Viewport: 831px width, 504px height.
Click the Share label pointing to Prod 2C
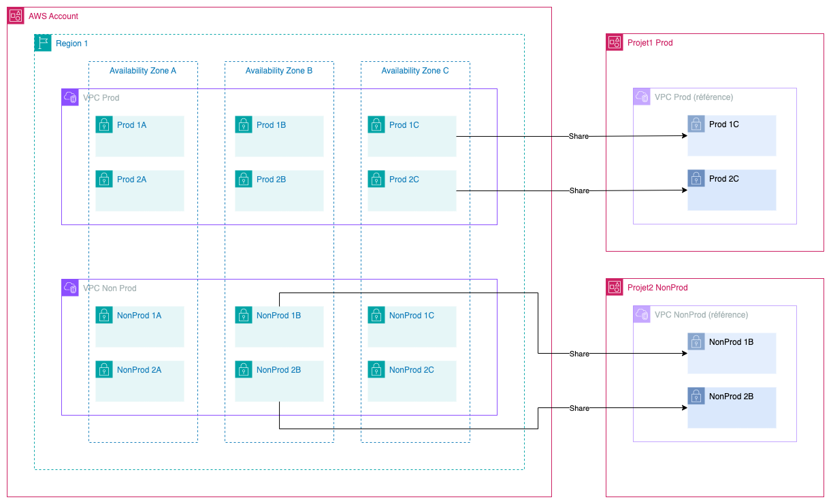point(579,191)
